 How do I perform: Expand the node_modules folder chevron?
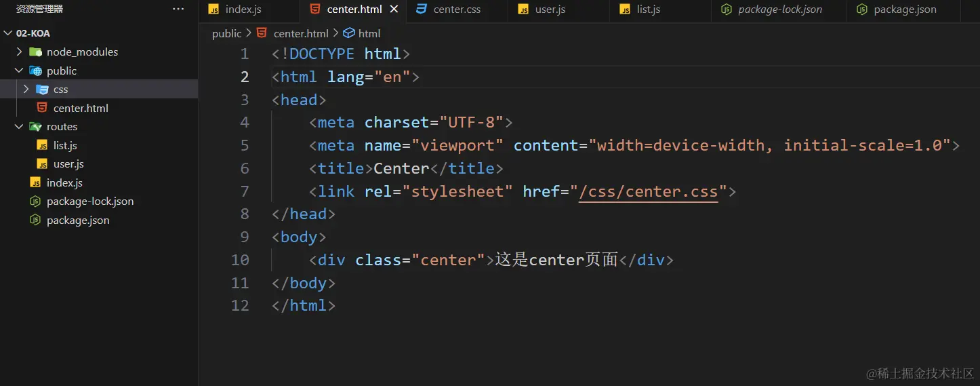click(x=19, y=52)
